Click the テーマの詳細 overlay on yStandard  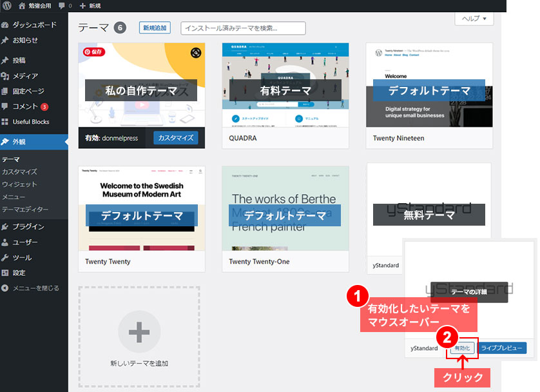(469, 292)
